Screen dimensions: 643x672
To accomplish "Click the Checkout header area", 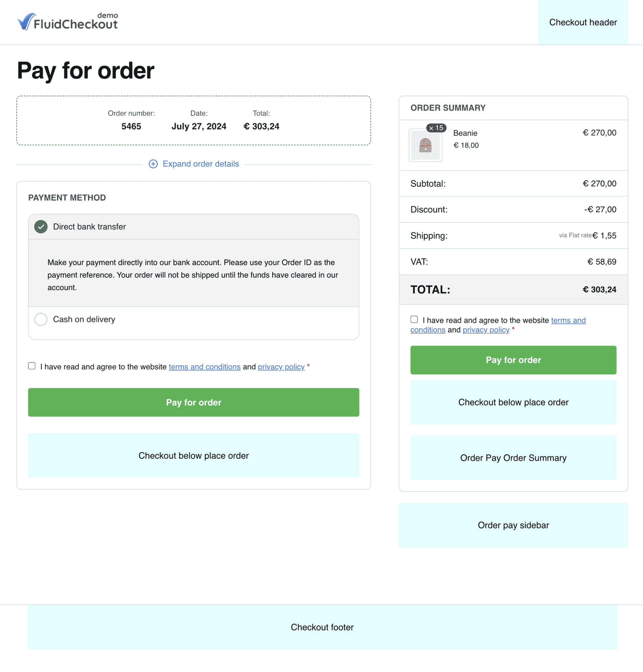I will pyautogui.click(x=583, y=22).
